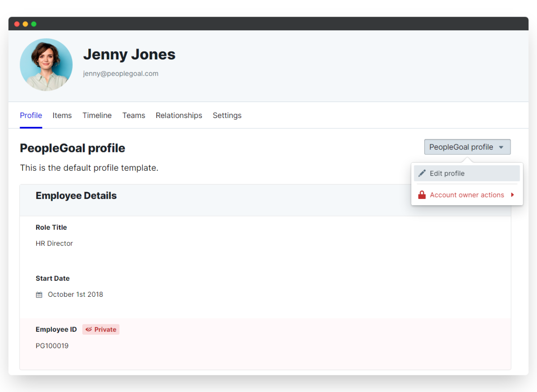Open the PeopleGoal profile dropdown
The height and width of the screenshot is (392, 537).
click(467, 147)
